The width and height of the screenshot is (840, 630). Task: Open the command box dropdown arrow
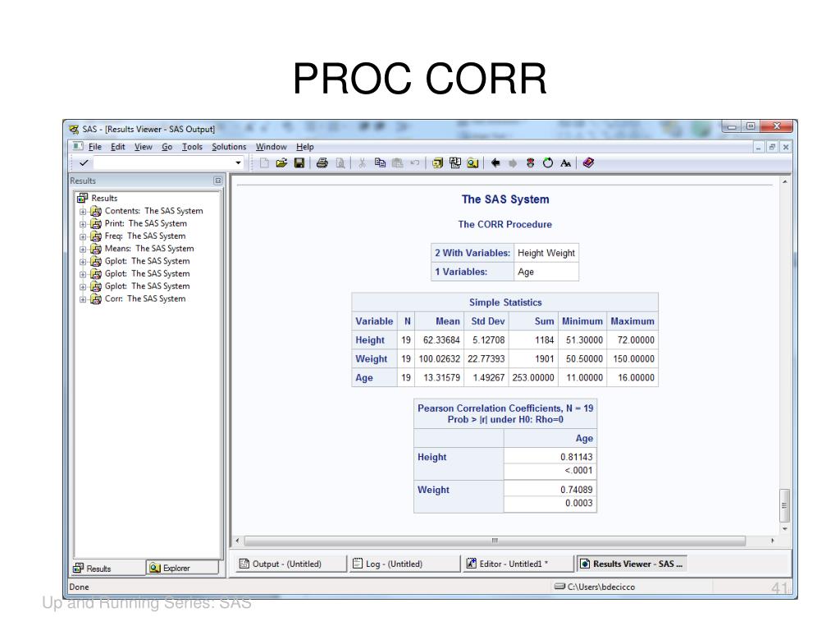pos(239,163)
